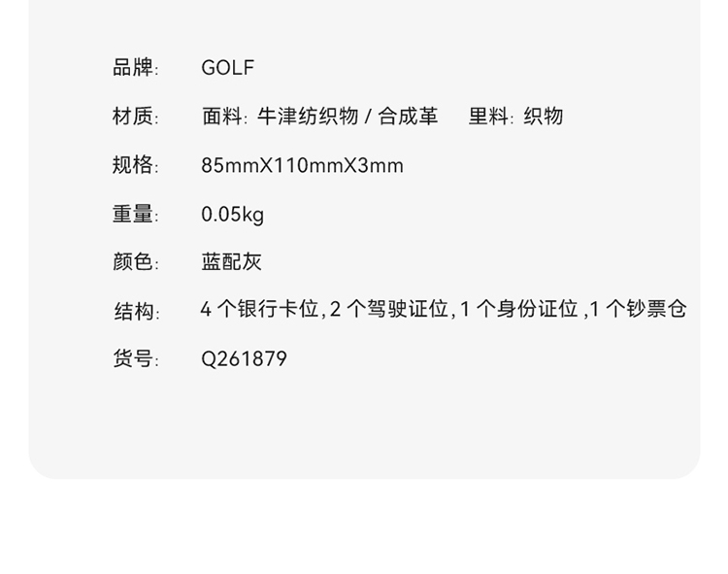The height and width of the screenshot is (574, 728).
Task: Click the 重量 label
Action: (134, 214)
